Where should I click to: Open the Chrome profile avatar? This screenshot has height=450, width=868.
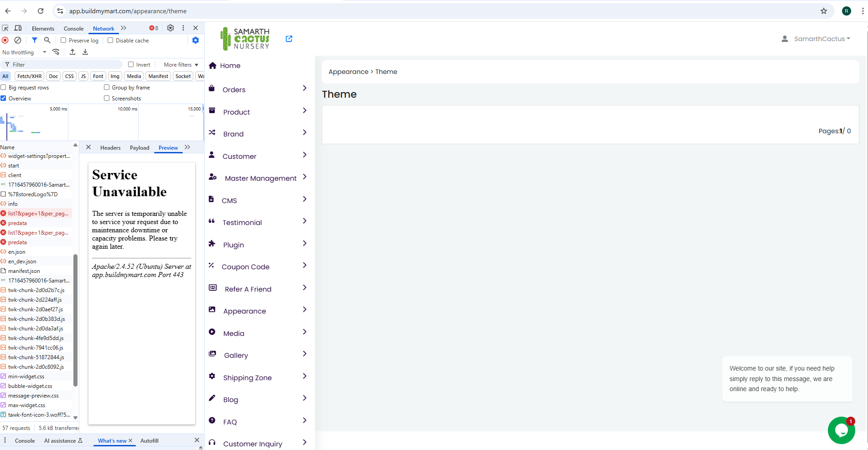(x=847, y=11)
